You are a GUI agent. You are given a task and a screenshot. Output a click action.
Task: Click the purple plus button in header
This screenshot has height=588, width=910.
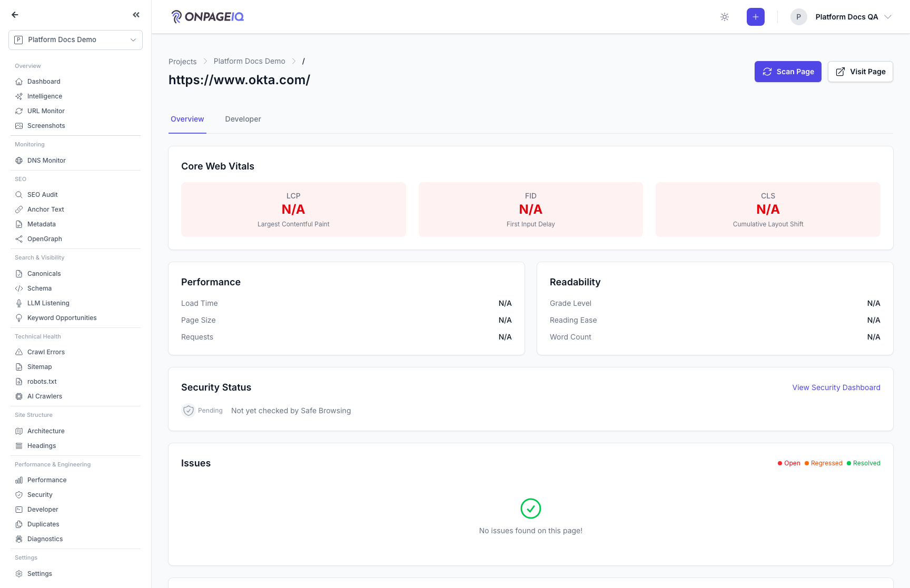pyautogui.click(x=756, y=17)
